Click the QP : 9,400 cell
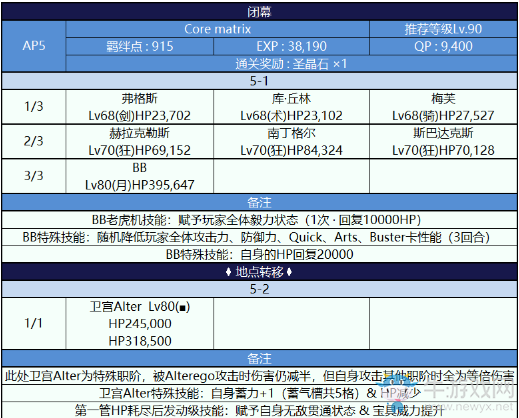The width and height of the screenshot is (519, 418). (443, 46)
